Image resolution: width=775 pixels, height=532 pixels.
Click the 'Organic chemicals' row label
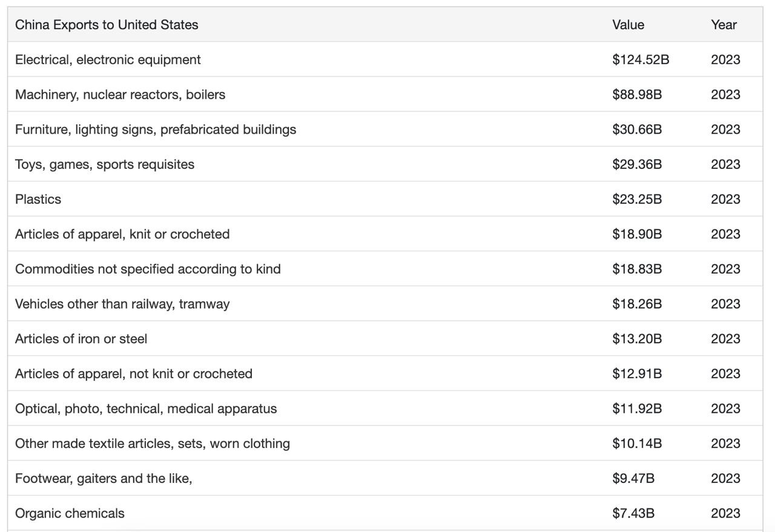pyautogui.click(x=70, y=513)
